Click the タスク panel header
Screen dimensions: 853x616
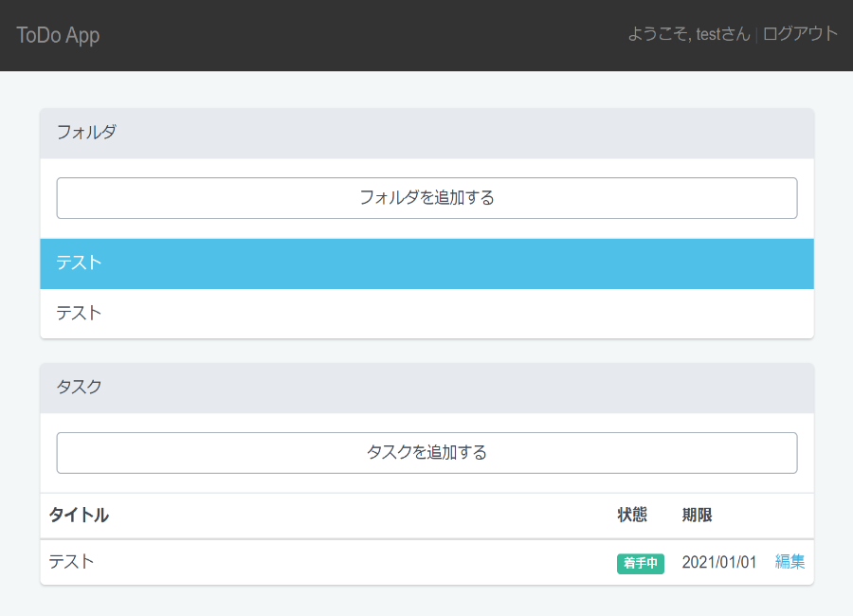[426, 388]
